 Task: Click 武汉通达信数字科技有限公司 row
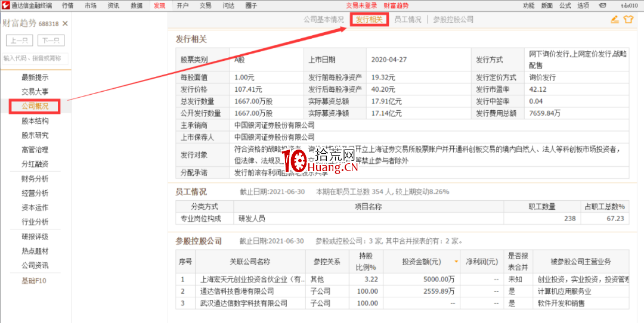point(402,304)
